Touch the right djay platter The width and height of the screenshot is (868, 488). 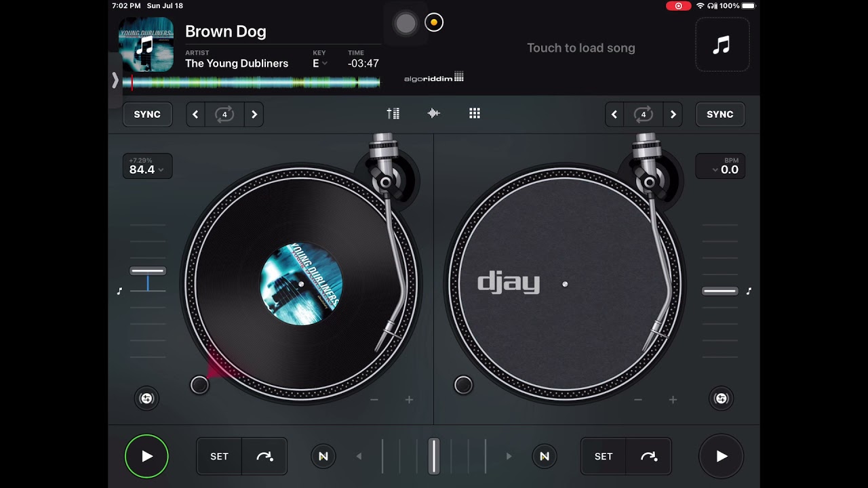(x=565, y=284)
